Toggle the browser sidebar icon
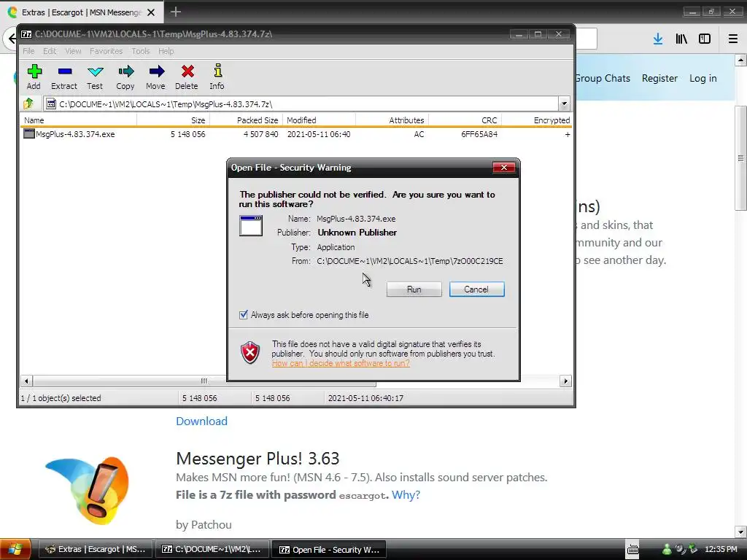 tap(705, 39)
